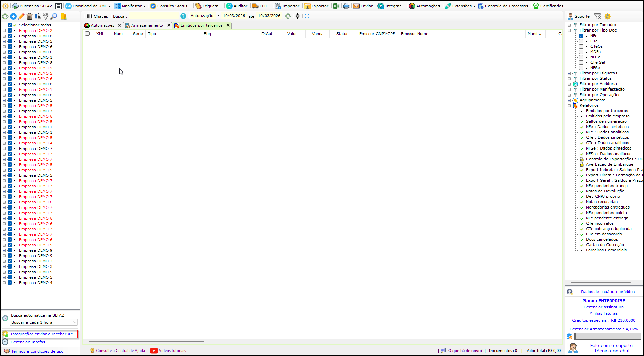Open the Auditor tool
Image resolution: width=644 pixels, height=356 pixels.
point(237,6)
